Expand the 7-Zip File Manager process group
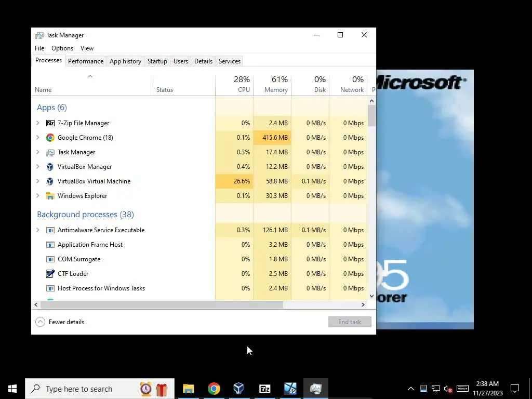The height and width of the screenshot is (399, 532). (x=38, y=123)
